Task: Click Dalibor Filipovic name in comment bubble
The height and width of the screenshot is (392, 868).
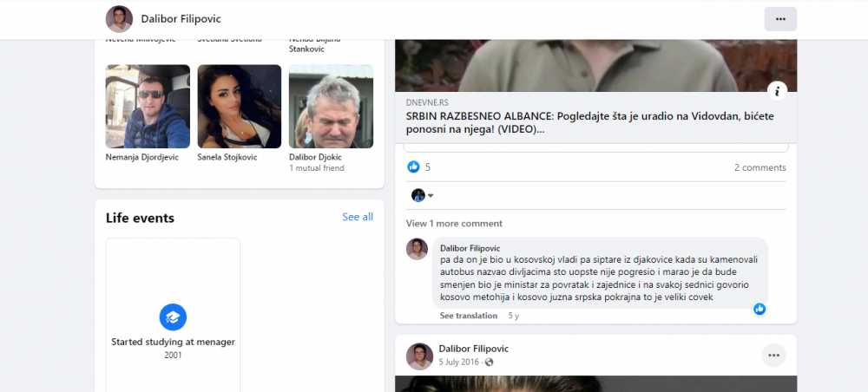Action: coord(470,248)
